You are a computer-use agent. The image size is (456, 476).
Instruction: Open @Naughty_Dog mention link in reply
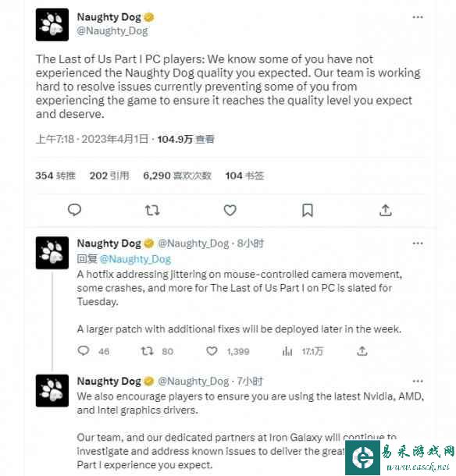tap(136, 259)
